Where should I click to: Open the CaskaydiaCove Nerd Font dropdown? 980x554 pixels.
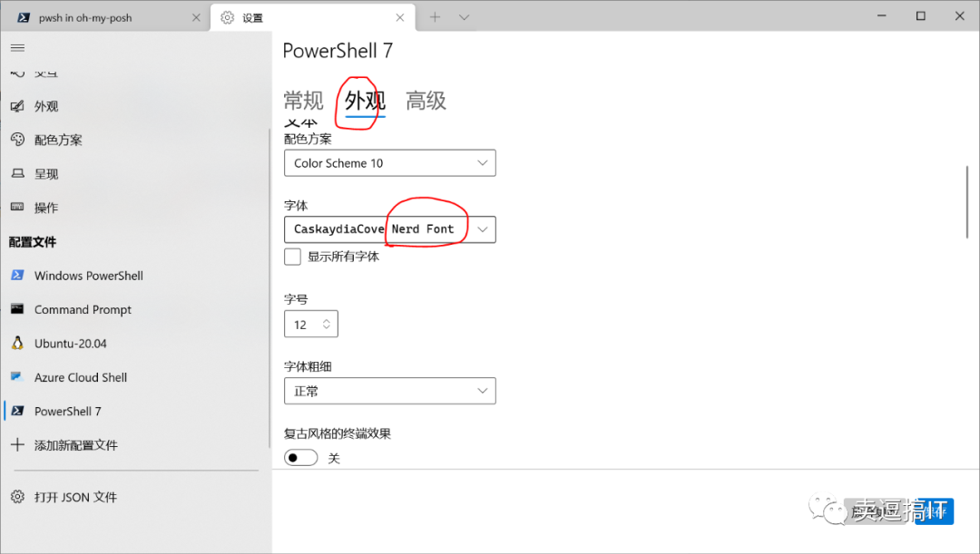(390, 229)
